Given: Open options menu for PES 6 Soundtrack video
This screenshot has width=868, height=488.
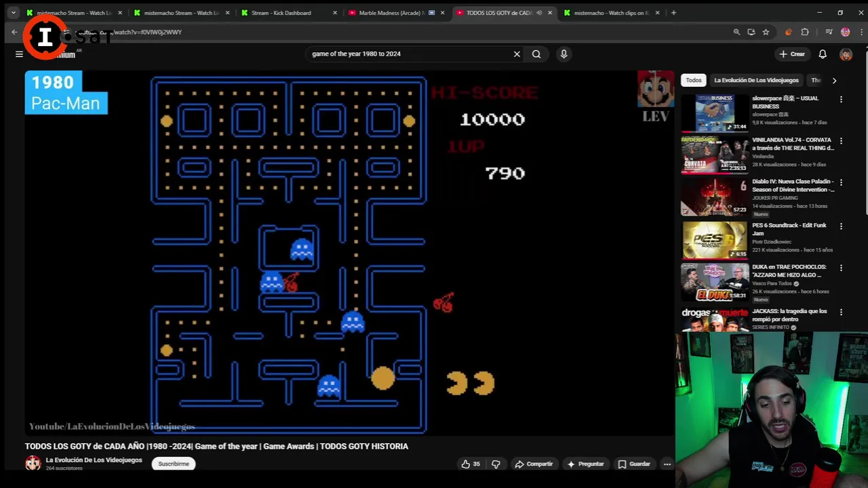Looking at the screenshot, I should point(841,226).
